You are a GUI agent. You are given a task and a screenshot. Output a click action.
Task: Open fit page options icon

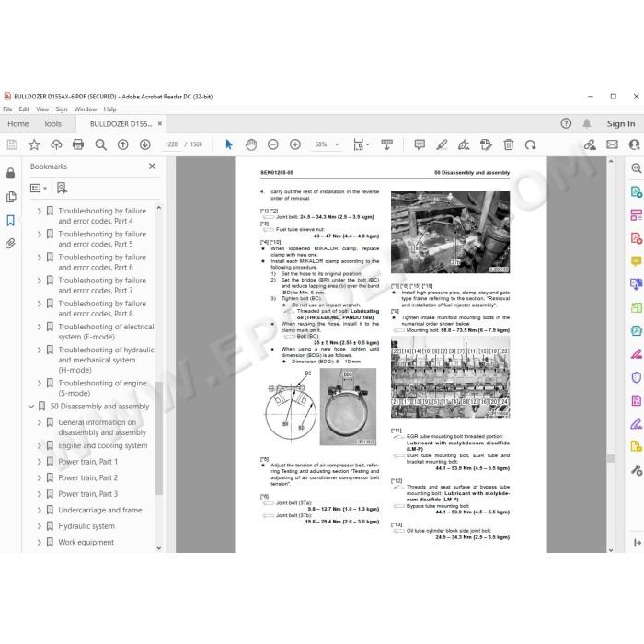pos(361,144)
